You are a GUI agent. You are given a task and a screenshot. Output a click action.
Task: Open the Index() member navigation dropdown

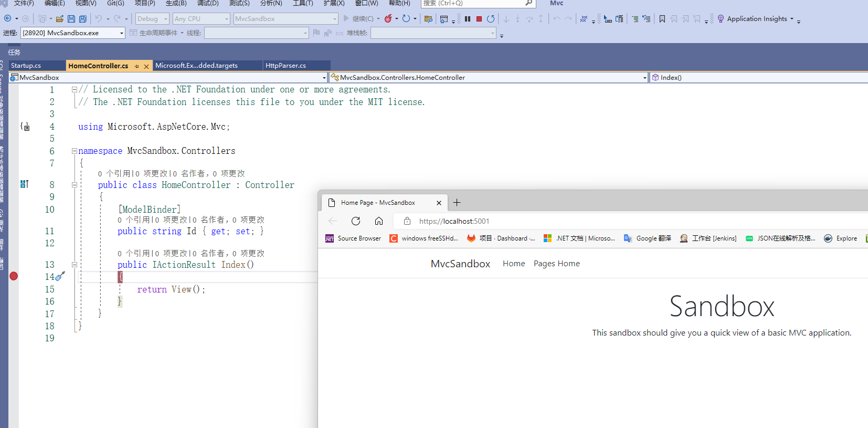[x=759, y=78]
